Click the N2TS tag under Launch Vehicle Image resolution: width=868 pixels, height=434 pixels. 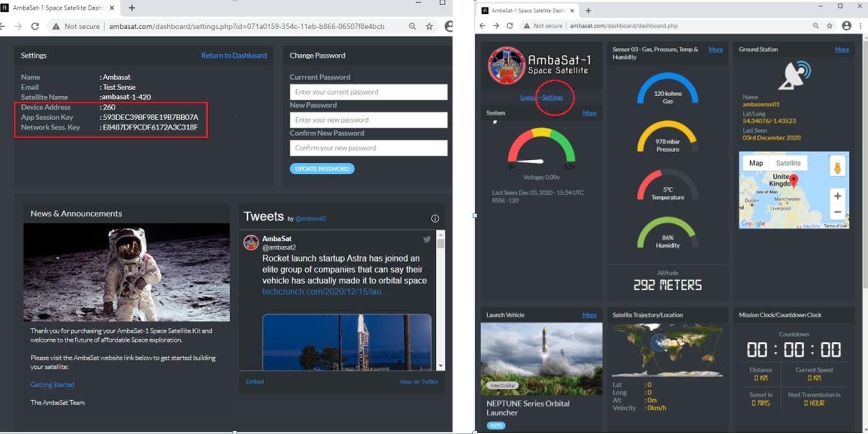[496, 425]
